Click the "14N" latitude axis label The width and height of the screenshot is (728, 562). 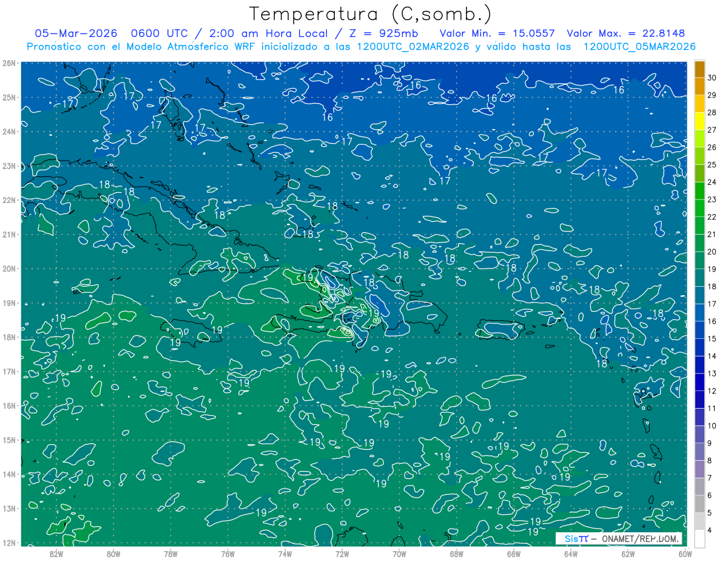coord(9,474)
